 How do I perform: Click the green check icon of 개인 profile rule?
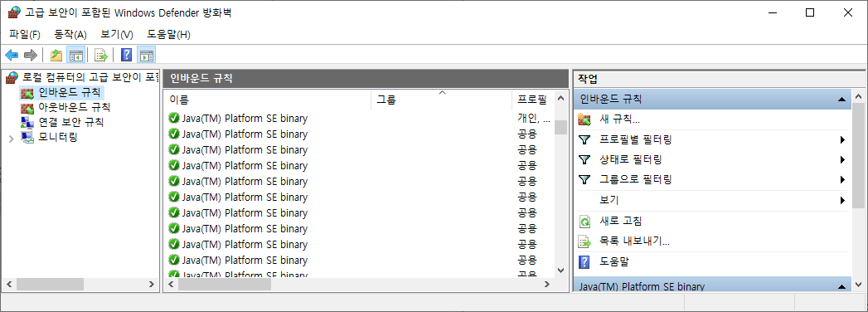(x=174, y=118)
